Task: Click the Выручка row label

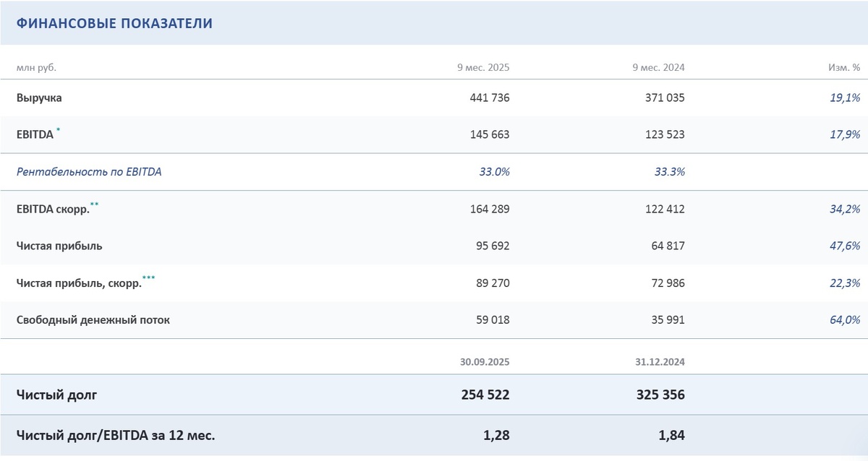Action: pyautogui.click(x=39, y=98)
